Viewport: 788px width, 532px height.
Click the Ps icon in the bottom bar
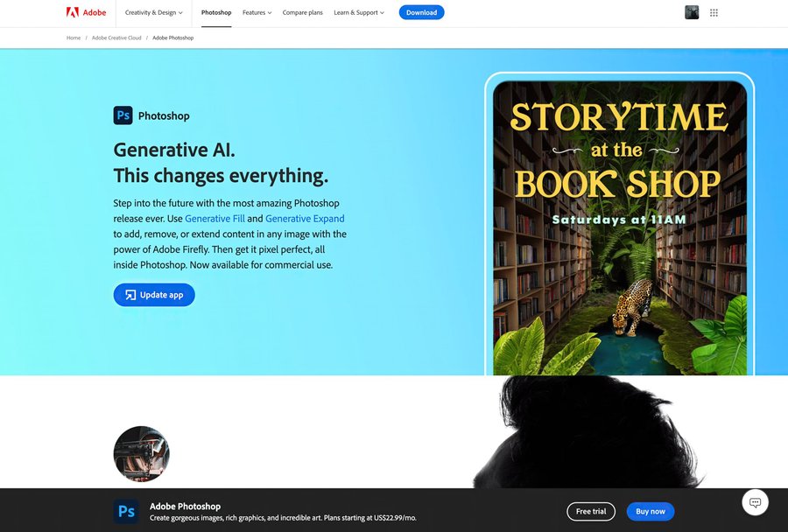point(126,511)
